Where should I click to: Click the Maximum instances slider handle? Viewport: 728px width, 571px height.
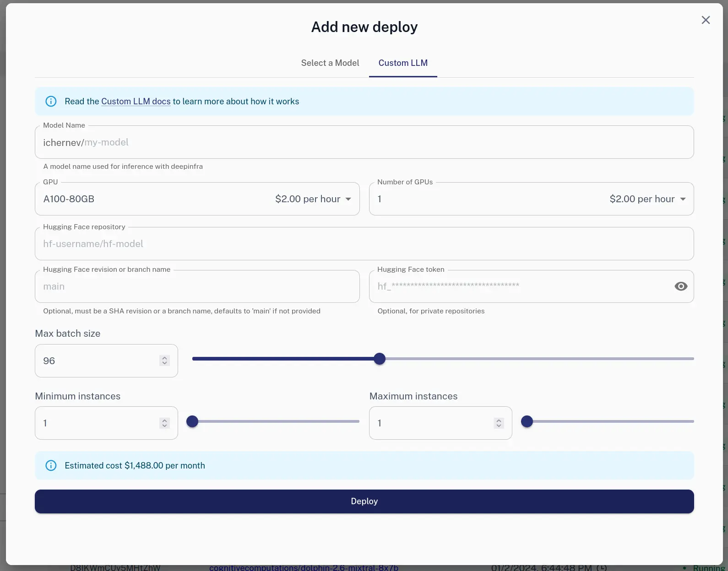click(527, 421)
